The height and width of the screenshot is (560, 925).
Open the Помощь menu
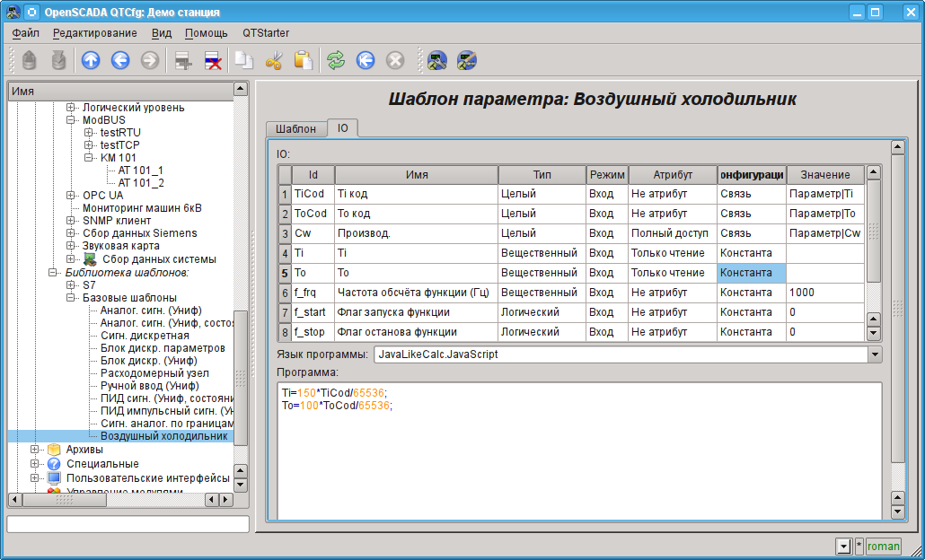click(x=206, y=33)
